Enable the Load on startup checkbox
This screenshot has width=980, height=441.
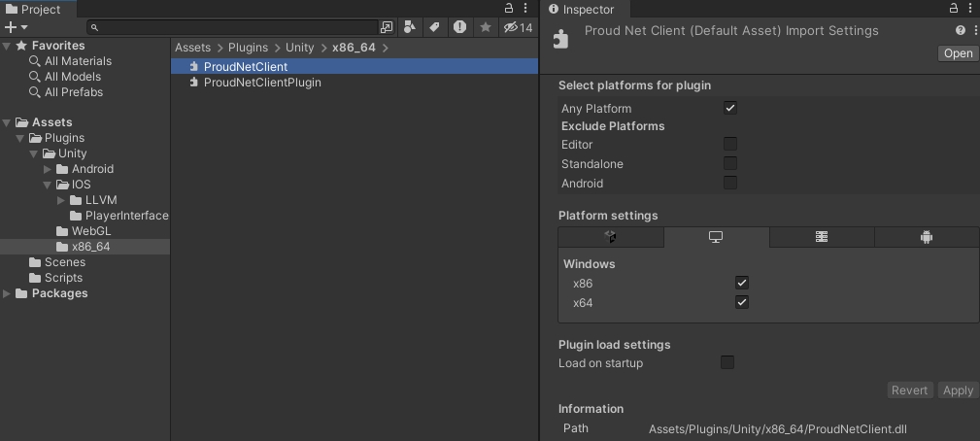[x=727, y=362]
